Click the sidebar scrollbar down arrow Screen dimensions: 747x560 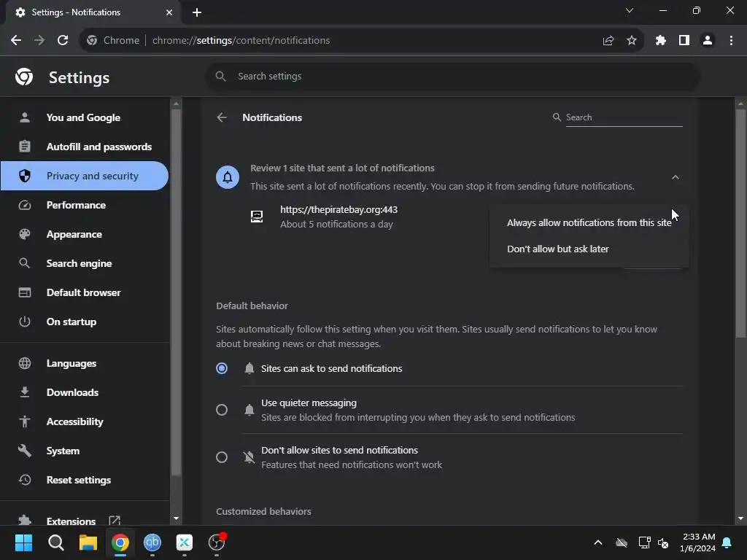point(176,518)
